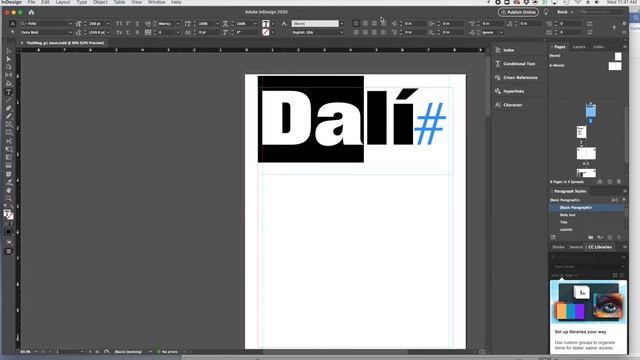Enable Align Left paragraph alignment
The image size is (640, 360).
coord(356,24)
